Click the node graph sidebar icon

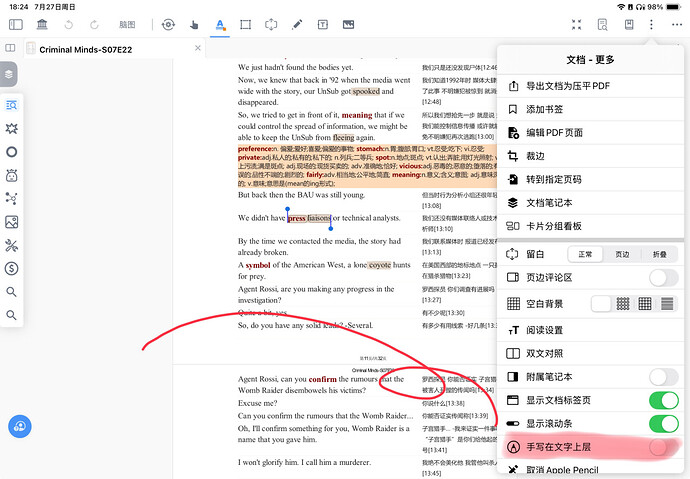coord(11,198)
